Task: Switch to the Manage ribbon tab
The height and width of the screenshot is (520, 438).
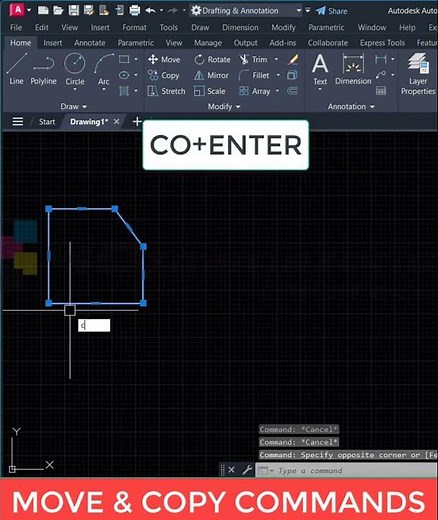Action: click(208, 43)
